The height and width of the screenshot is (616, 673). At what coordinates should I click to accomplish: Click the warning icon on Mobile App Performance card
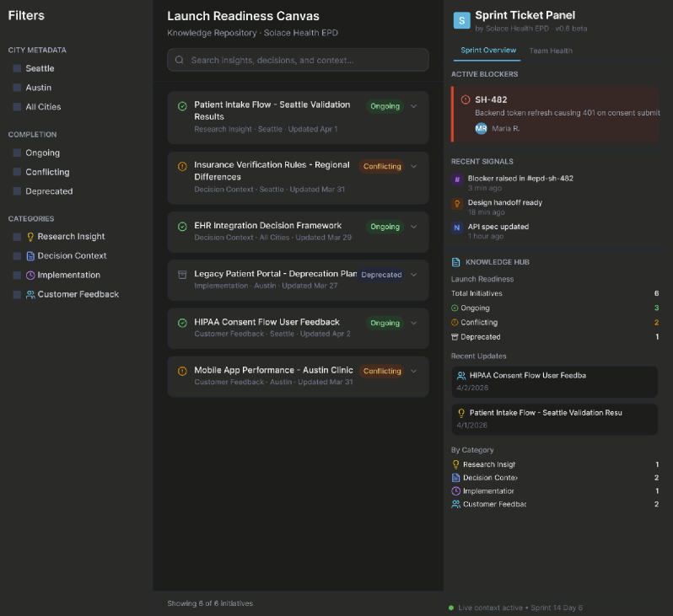point(182,371)
